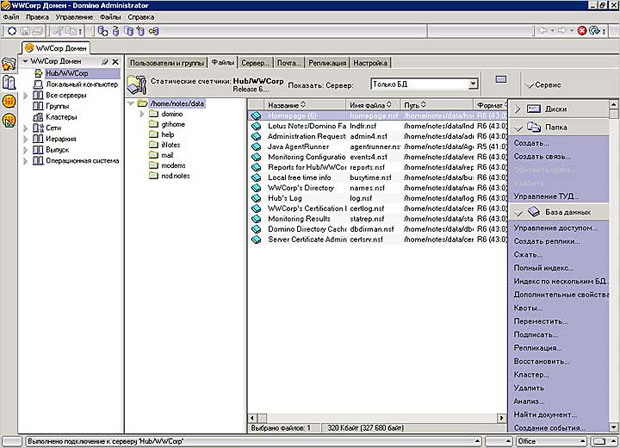
Task: Select the Administration Request database row
Action: [378, 136]
